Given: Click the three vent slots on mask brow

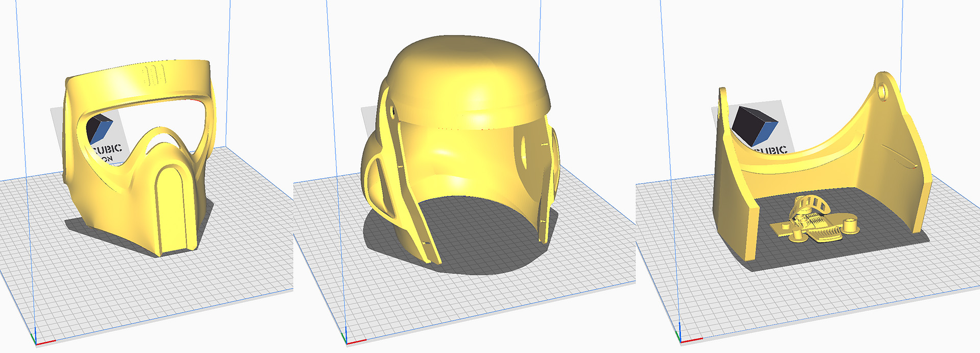Looking at the screenshot, I should pyautogui.click(x=155, y=76).
